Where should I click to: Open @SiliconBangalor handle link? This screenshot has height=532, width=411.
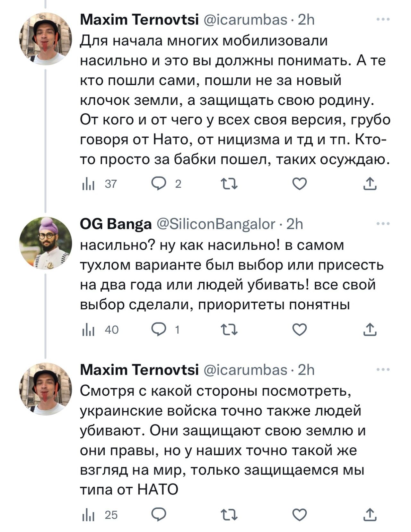pos(215,224)
